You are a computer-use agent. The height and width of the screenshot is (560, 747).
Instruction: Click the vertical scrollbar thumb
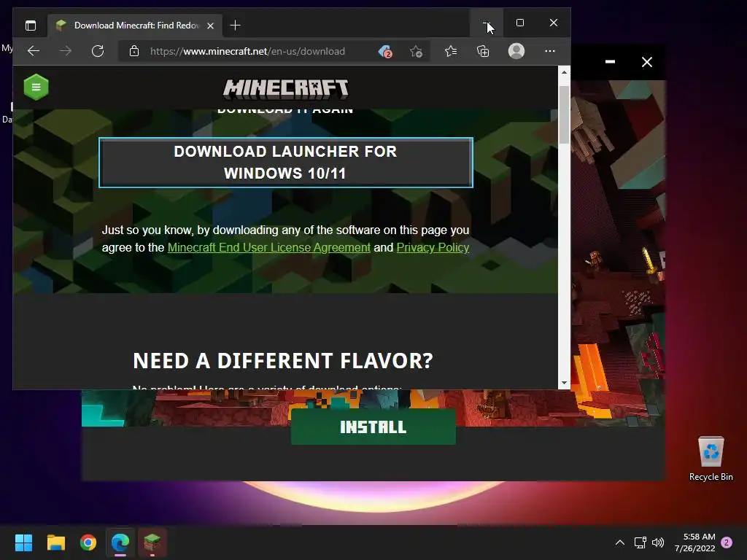coord(564,114)
